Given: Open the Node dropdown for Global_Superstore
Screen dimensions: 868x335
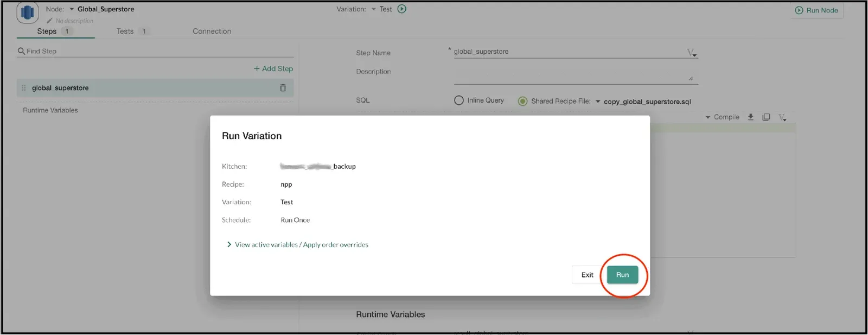Looking at the screenshot, I should (x=72, y=9).
